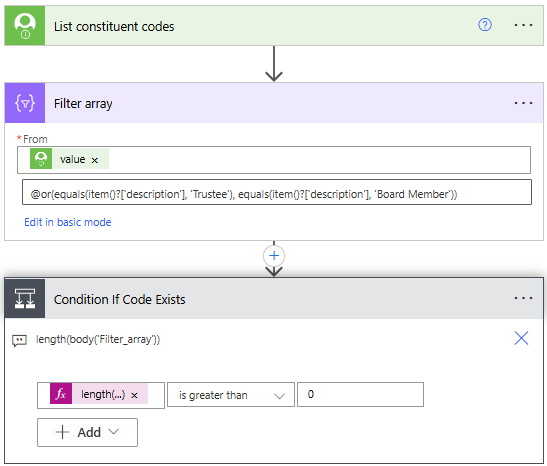Open Filter array ellipsis menu
The image size is (547, 466).
pos(523,103)
